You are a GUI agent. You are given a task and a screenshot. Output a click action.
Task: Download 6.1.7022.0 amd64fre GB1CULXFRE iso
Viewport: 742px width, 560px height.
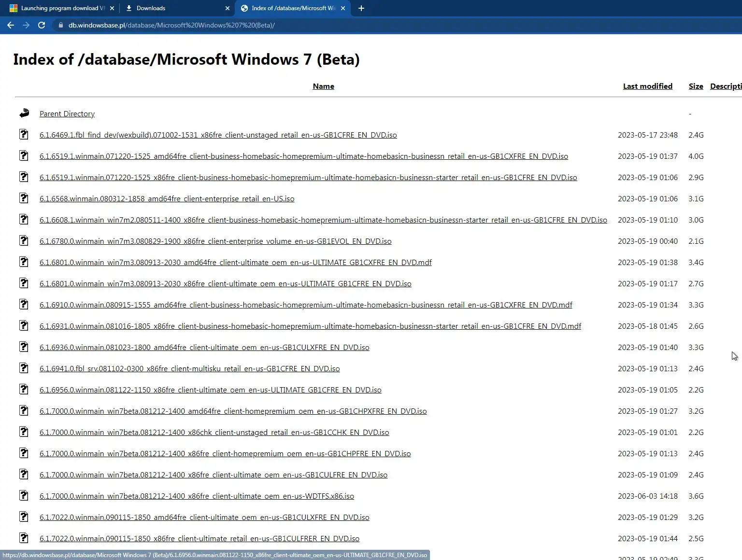pyautogui.click(x=204, y=518)
